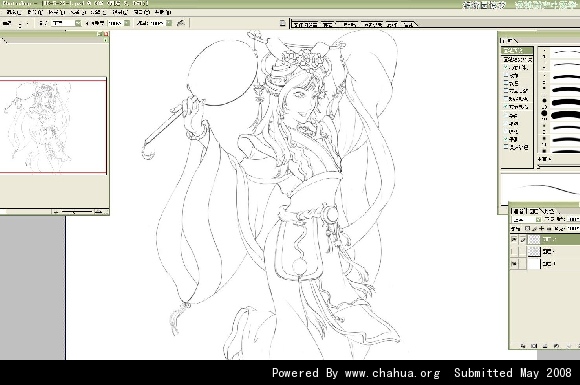The width and height of the screenshot is (580, 385).
Task: Expand the layer blend mode dropdown
Action: pos(538,220)
